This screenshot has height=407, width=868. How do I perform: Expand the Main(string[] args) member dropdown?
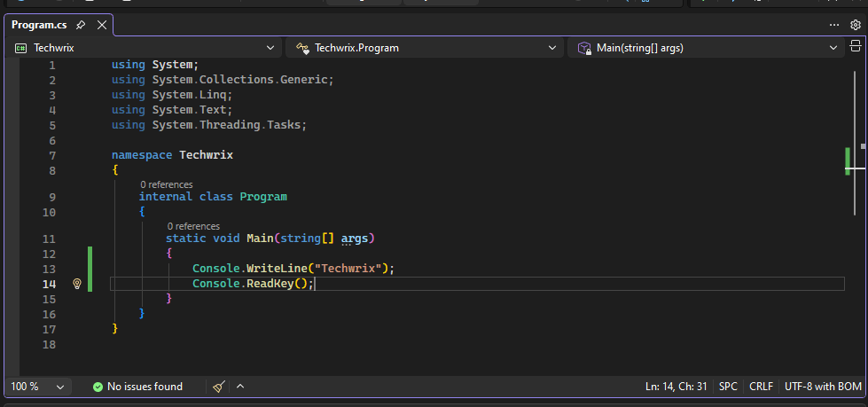[833, 48]
